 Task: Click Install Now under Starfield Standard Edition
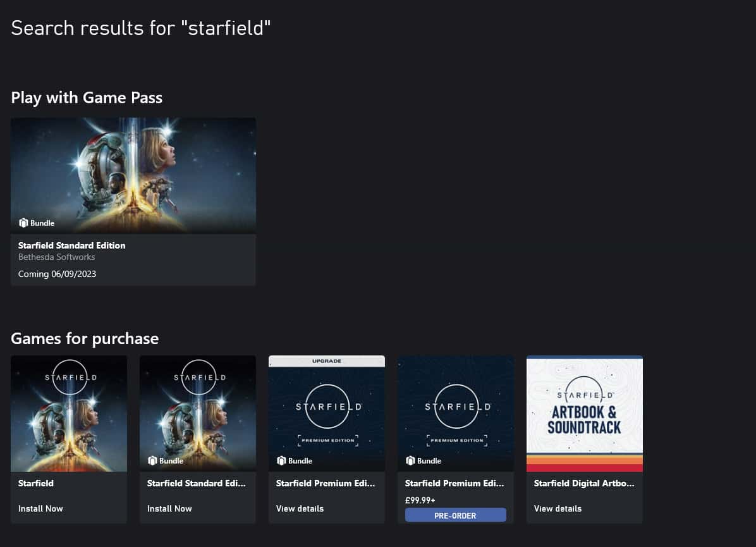(x=169, y=508)
